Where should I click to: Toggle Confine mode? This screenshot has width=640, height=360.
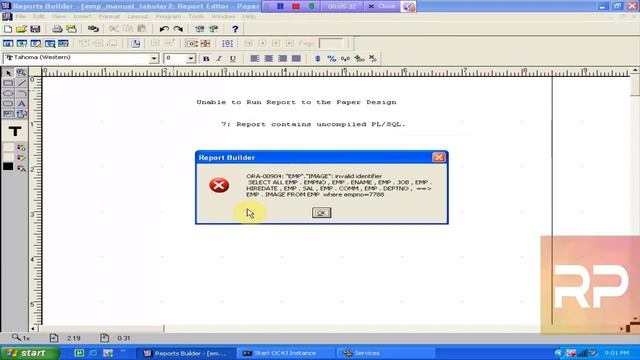tap(191, 43)
